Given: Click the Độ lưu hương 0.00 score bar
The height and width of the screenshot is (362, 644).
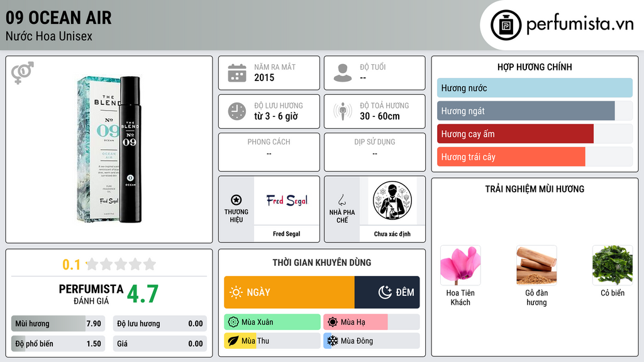Looking at the screenshot, I should [160, 324].
